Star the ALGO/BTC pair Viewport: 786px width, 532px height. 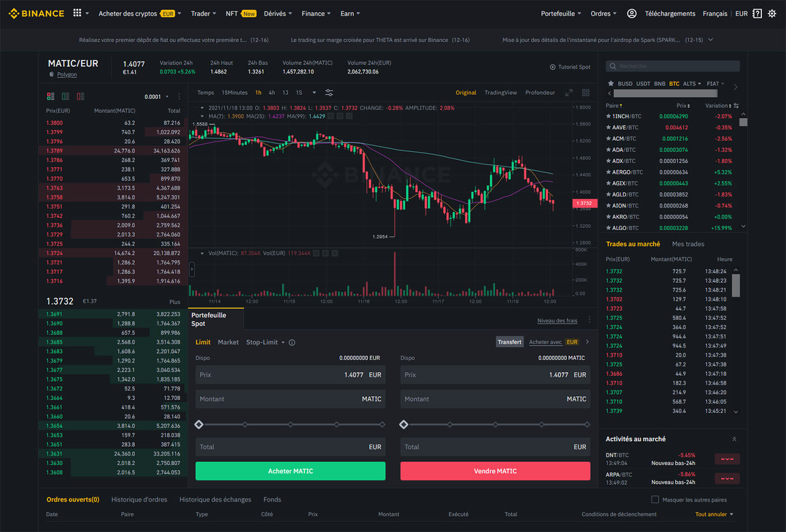(609, 228)
